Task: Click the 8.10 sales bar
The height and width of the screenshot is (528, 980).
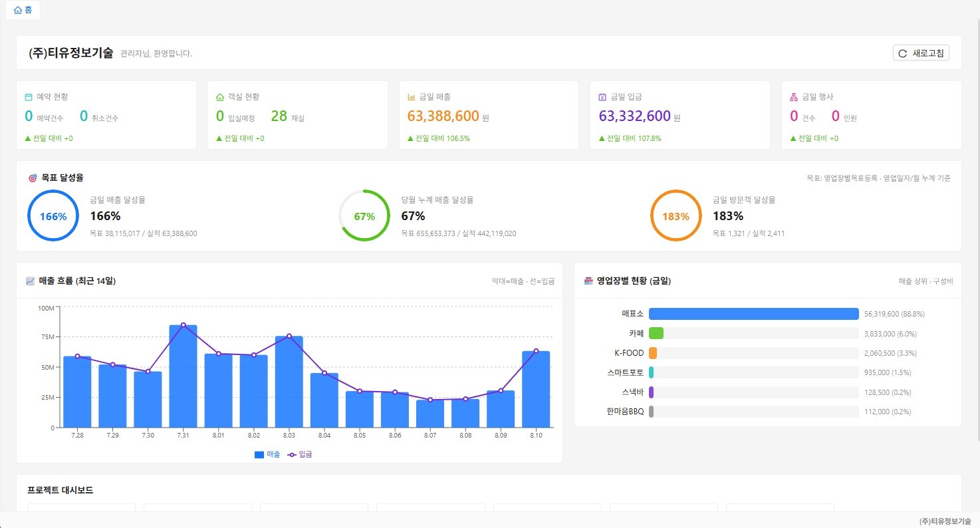Action: pyautogui.click(x=536, y=390)
